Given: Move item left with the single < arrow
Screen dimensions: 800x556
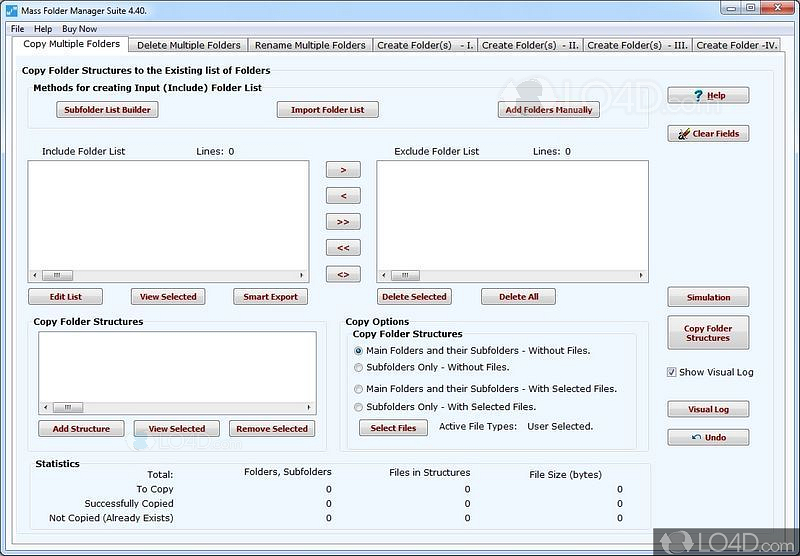Looking at the screenshot, I should [x=343, y=197].
